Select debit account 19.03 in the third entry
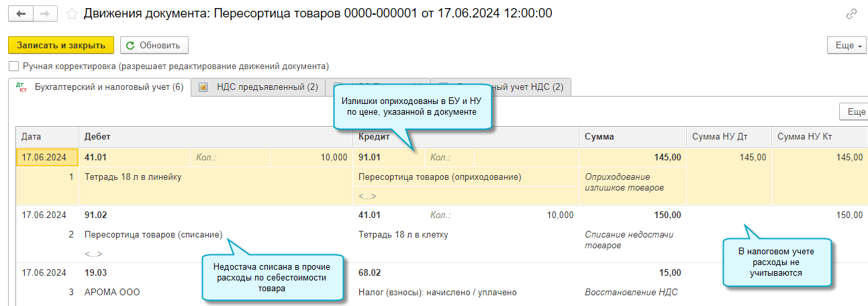This screenshot has width=868, height=306. (x=95, y=273)
